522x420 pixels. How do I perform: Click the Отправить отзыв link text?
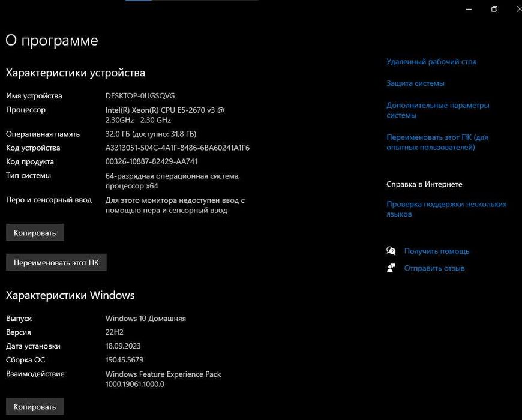[434, 268]
